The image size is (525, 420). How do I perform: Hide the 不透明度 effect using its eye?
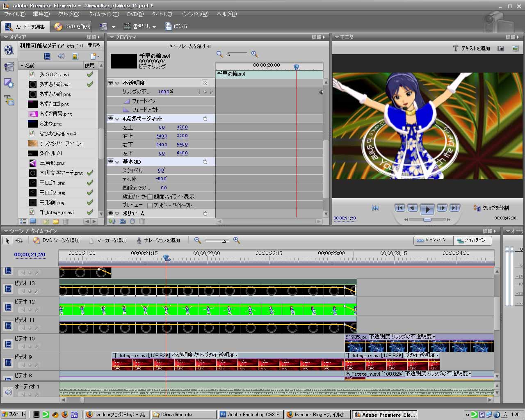click(x=110, y=83)
